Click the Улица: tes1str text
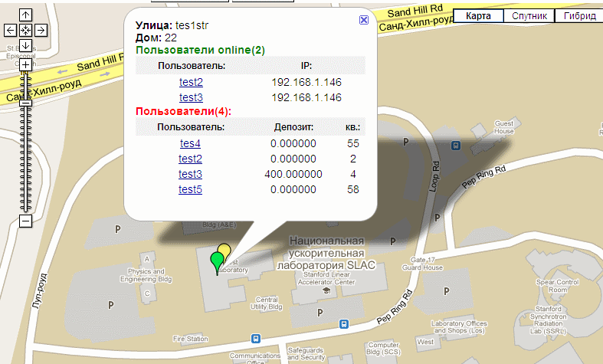This screenshot has height=364, width=603. pyautogui.click(x=172, y=25)
